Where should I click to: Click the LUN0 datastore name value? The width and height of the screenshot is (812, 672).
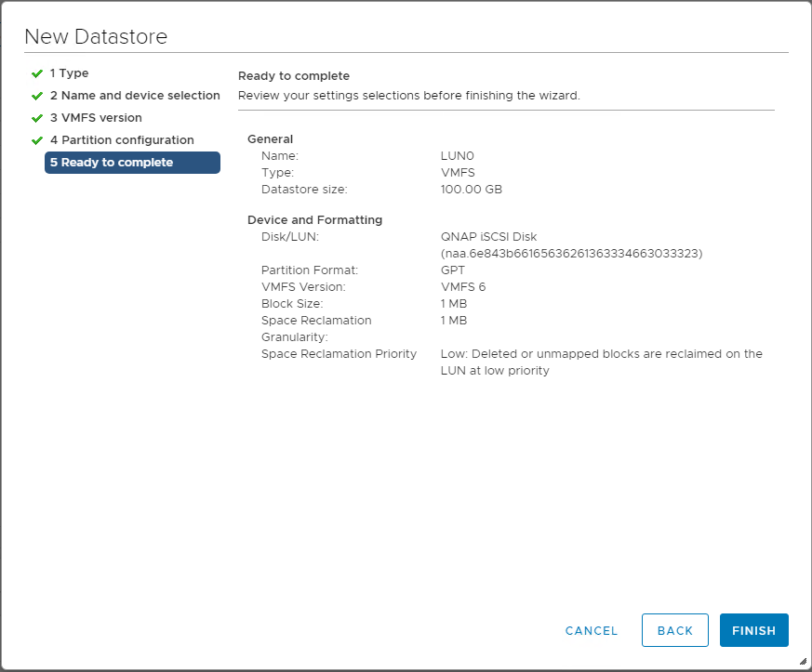click(x=458, y=156)
